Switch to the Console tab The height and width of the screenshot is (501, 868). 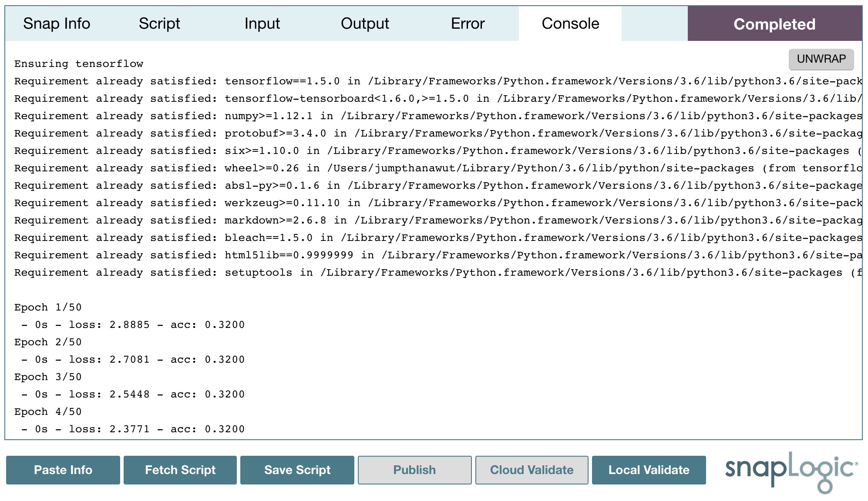tap(570, 24)
